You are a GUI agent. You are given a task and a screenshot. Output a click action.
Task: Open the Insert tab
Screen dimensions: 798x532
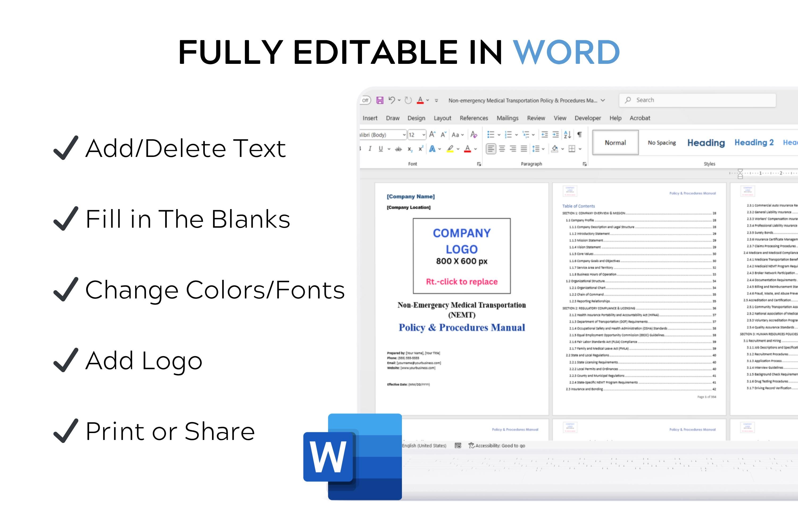coord(370,118)
